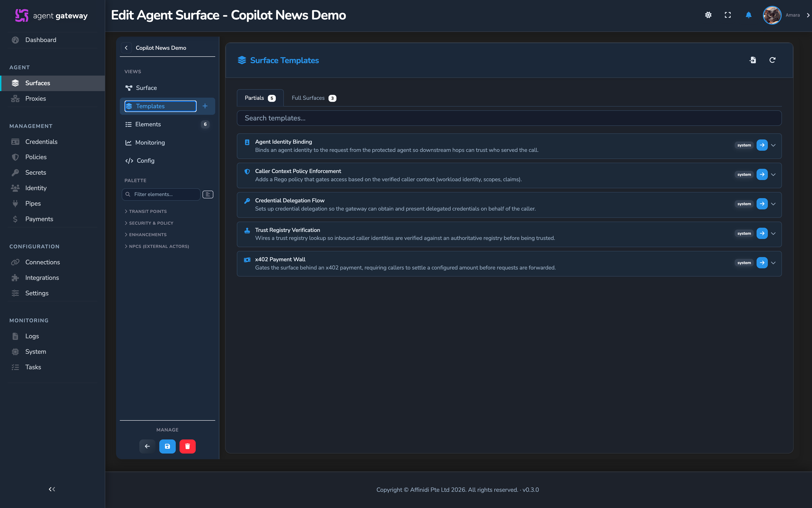The height and width of the screenshot is (508, 812).
Task: Expand Agent Identity Binding details chevron
Action: tap(773, 145)
